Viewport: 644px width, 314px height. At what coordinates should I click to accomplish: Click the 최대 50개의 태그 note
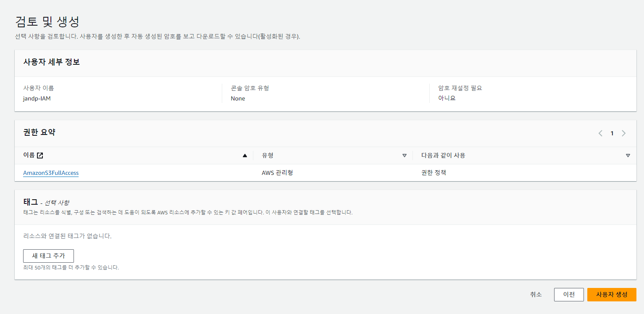pyautogui.click(x=71, y=267)
